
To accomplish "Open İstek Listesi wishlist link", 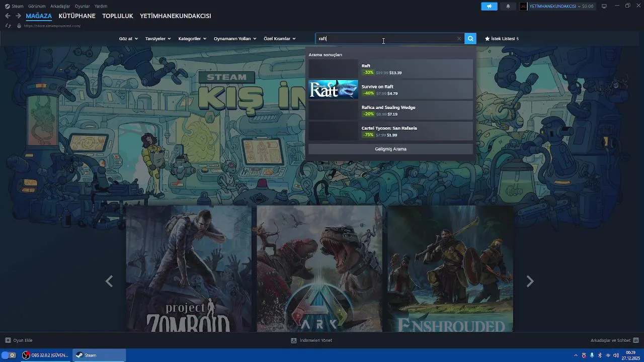I will click(x=502, y=39).
